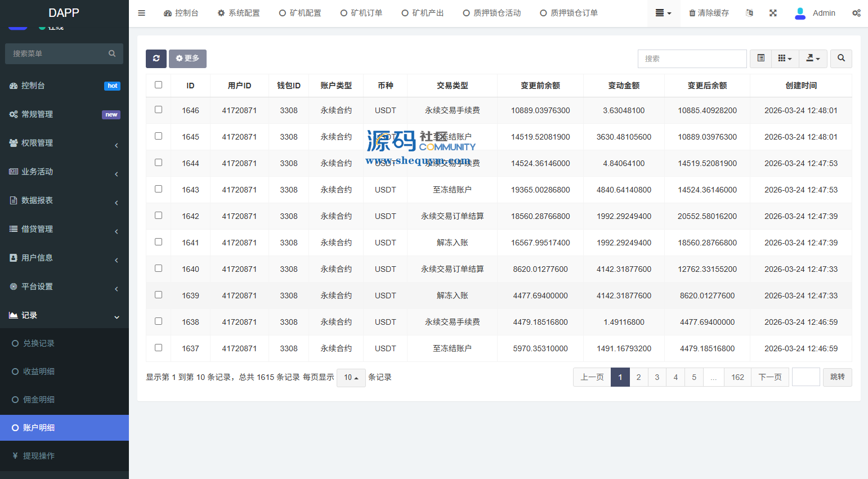Select checkbox for record ID 1646
The image size is (868, 479).
pyautogui.click(x=158, y=110)
